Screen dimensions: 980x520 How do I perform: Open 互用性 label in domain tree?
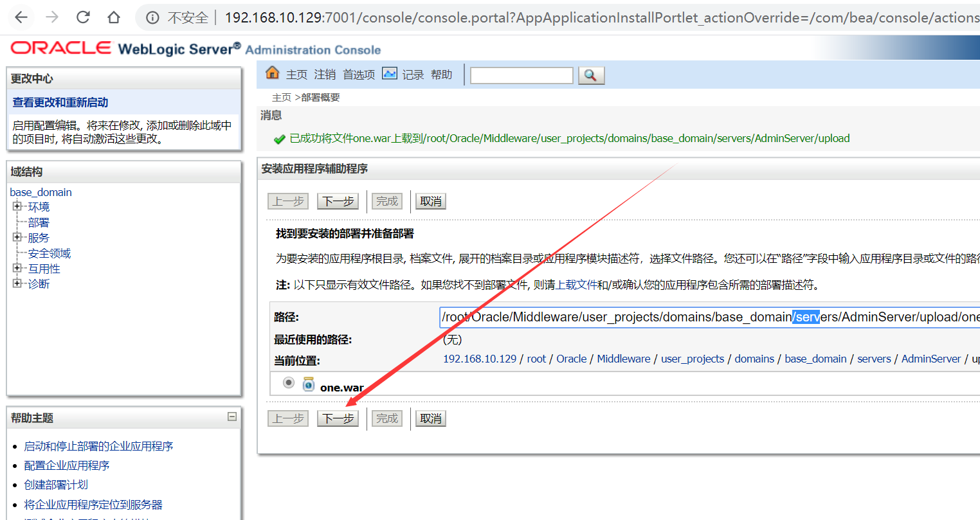tap(44, 269)
